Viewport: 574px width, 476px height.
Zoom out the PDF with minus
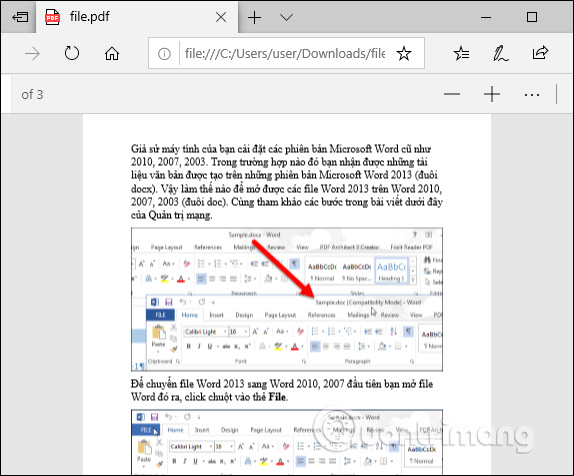pyautogui.click(x=452, y=94)
